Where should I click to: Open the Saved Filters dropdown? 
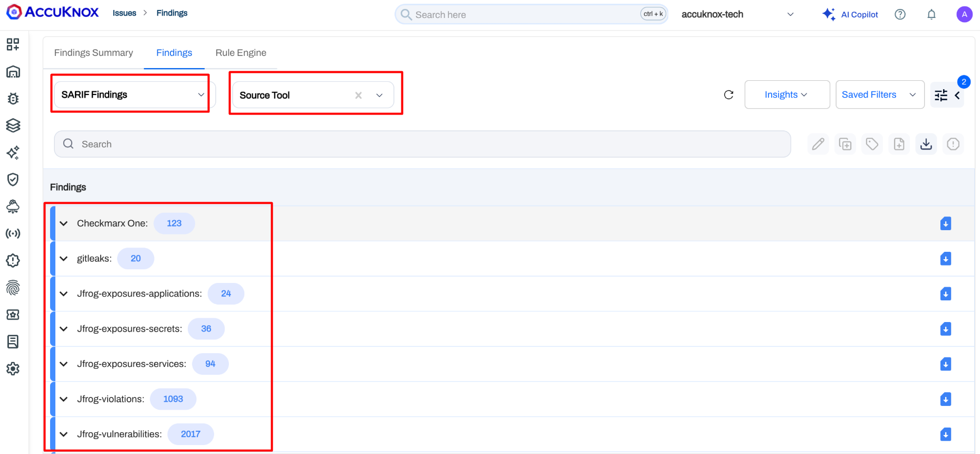click(x=879, y=94)
